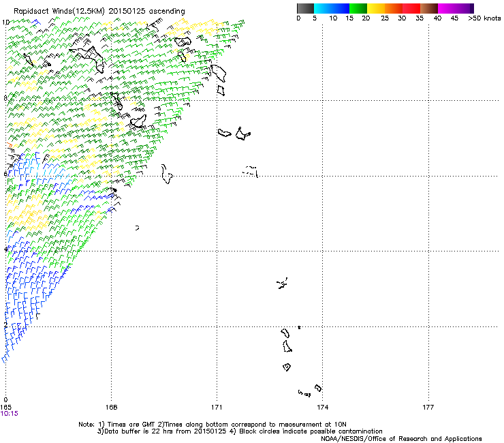Click the gray 0-5 knots legend swatch
The height and width of the screenshot is (443, 504).
[x=305, y=8]
